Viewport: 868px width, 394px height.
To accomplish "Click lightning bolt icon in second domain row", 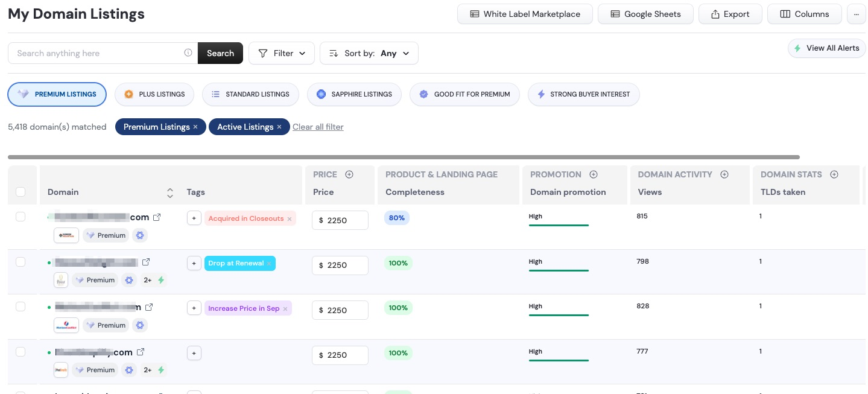I will [161, 281].
